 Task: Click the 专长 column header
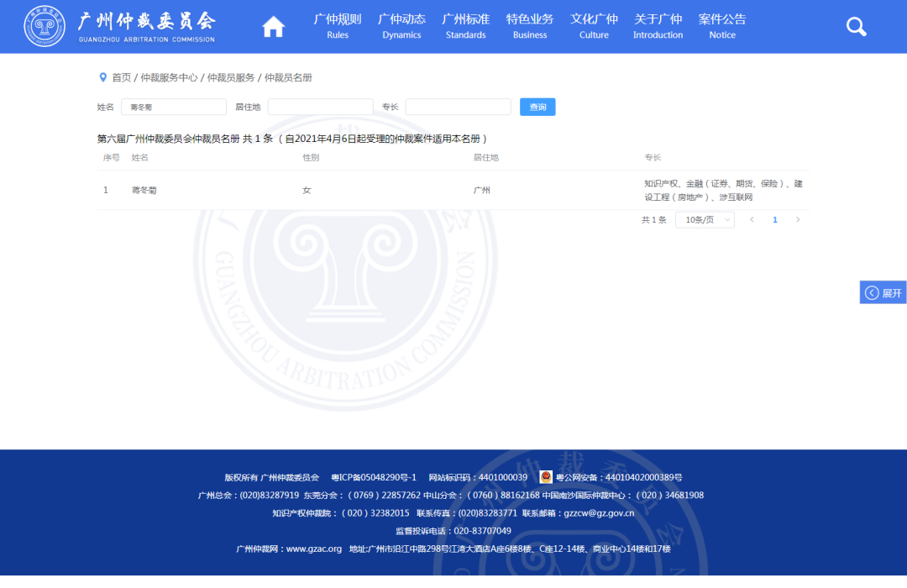[653, 157]
